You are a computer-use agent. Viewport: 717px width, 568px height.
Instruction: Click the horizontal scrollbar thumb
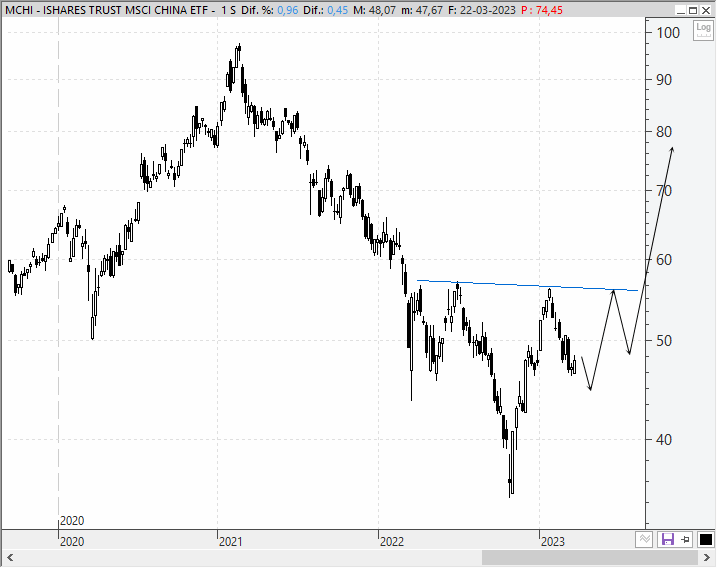[x=589, y=557]
